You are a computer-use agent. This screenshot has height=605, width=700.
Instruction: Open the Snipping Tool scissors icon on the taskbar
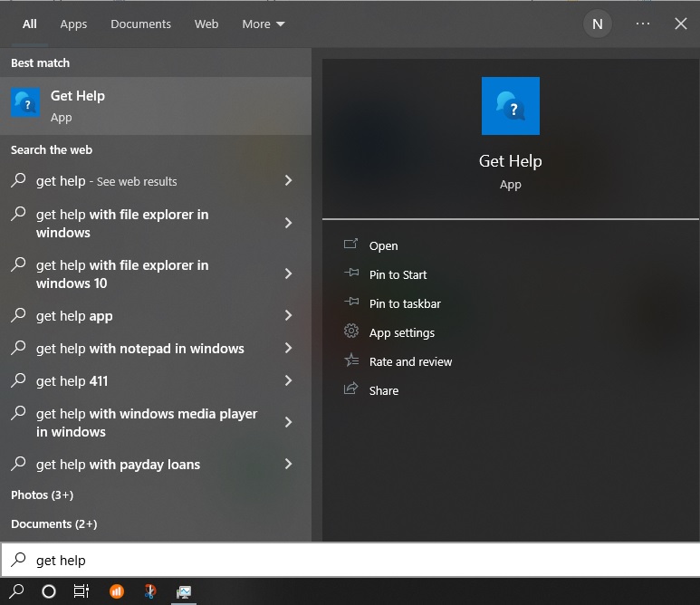[150, 591]
